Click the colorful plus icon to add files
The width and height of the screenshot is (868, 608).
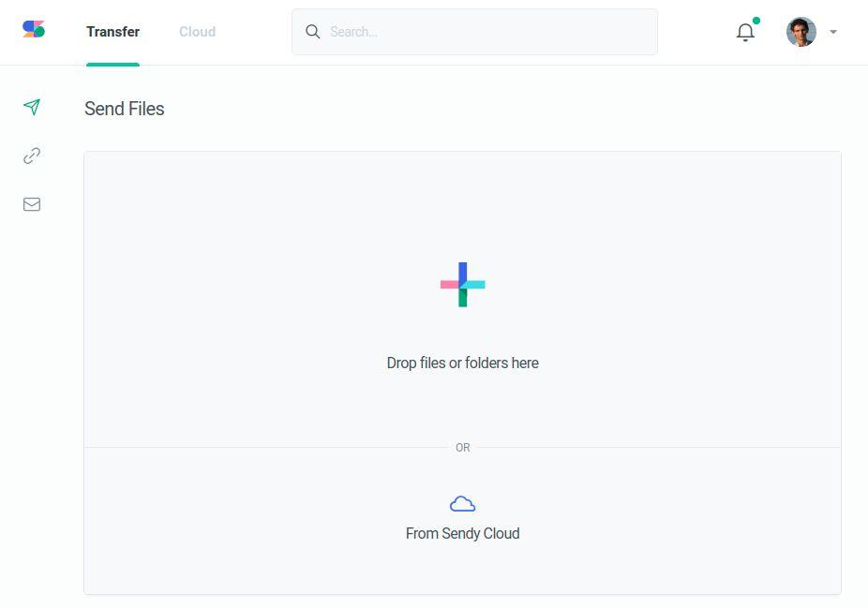pyautogui.click(x=463, y=284)
